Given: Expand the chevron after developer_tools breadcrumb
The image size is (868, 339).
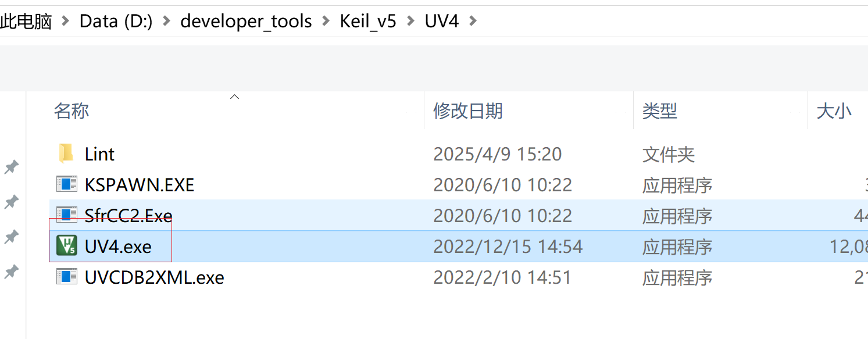Looking at the screenshot, I should coord(326,22).
